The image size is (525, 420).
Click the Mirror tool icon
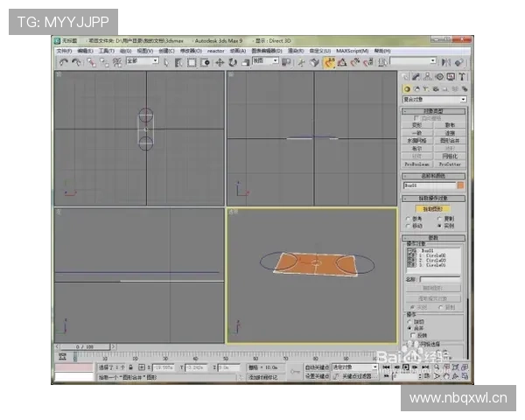click(445, 62)
